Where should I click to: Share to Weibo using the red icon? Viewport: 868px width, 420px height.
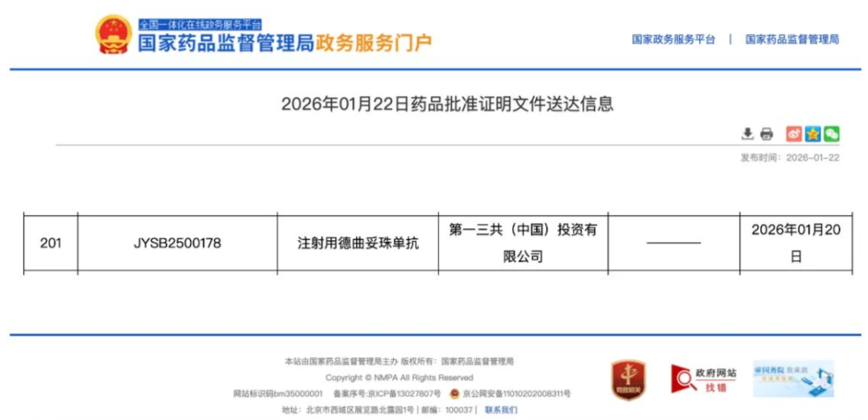point(793,134)
